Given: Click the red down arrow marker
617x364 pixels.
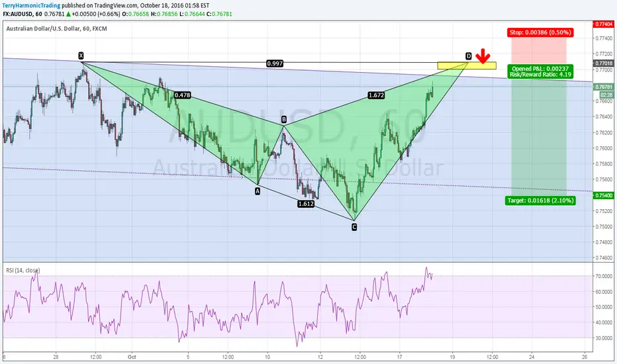Looking at the screenshot, I should (483, 56).
